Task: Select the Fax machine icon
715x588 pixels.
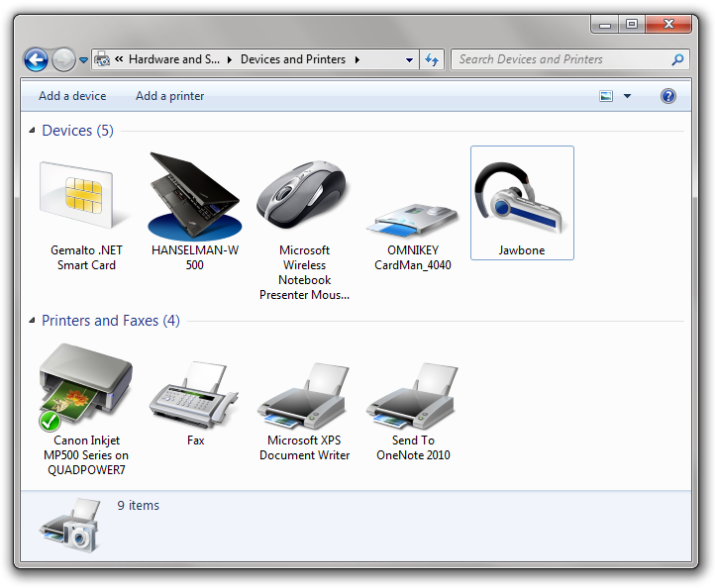Action: 194,395
